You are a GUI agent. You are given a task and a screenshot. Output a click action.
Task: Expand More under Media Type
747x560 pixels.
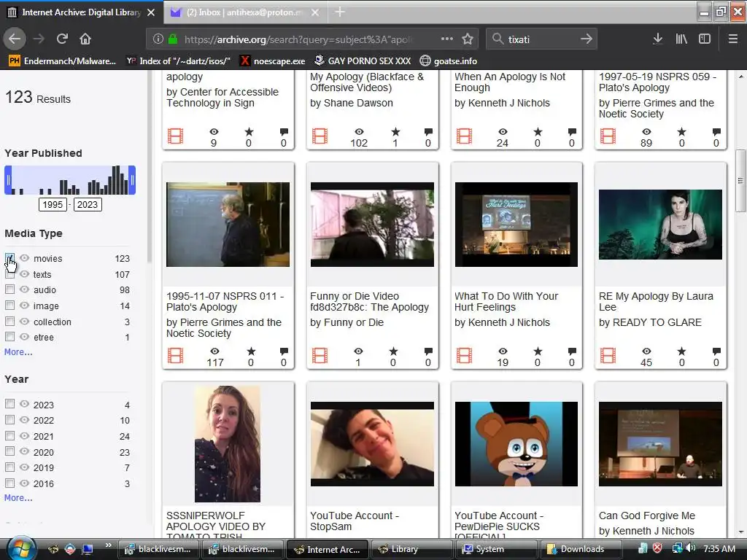tap(18, 352)
